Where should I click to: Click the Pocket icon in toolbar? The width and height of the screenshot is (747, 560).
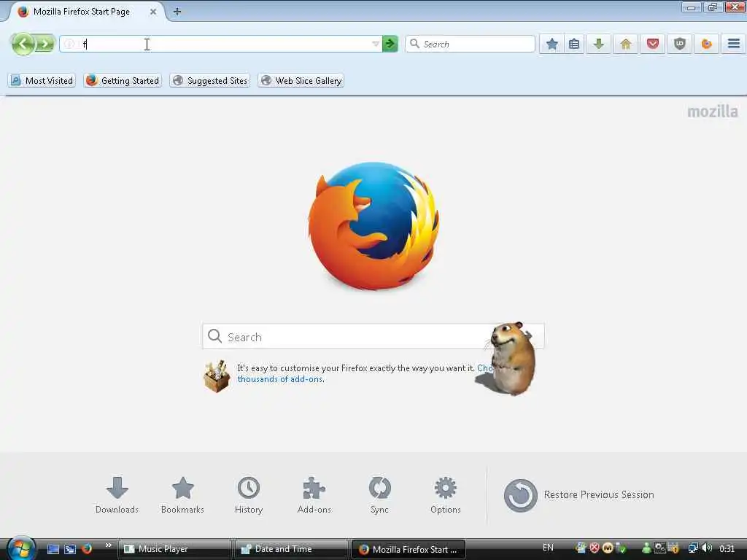tap(653, 44)
